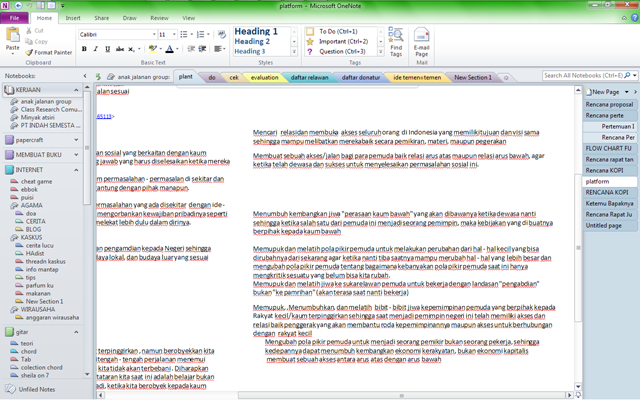
Task: Open the Find Tags tool
Action: (x=396, y=42)
